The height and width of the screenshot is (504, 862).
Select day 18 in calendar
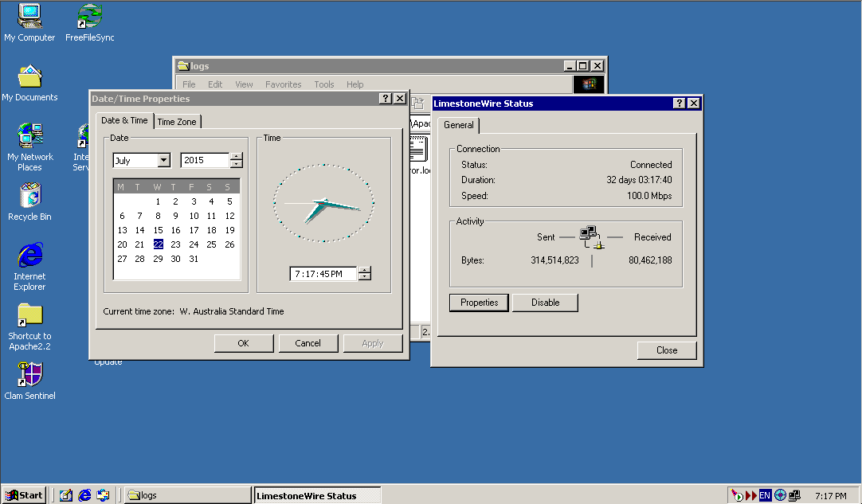[211, 230]
